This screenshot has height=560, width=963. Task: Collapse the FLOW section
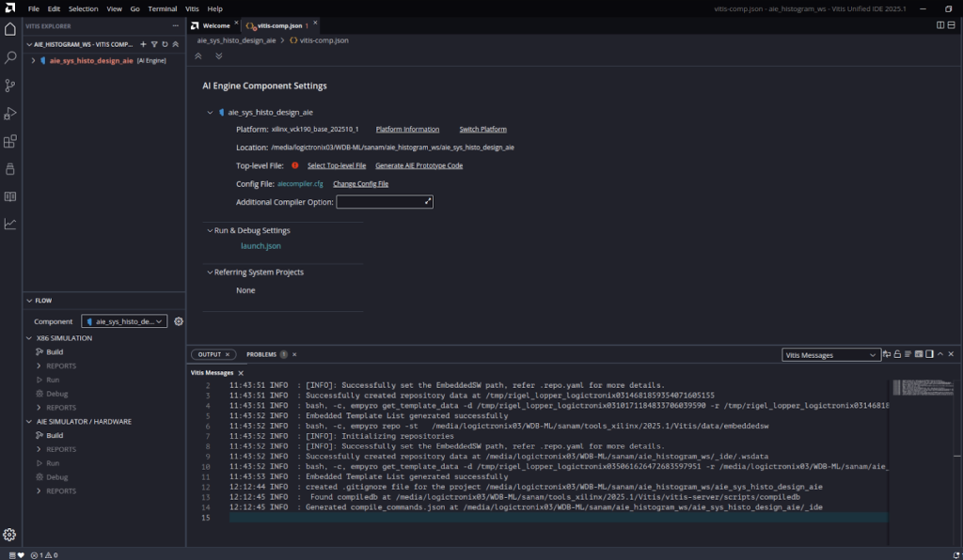29,301
